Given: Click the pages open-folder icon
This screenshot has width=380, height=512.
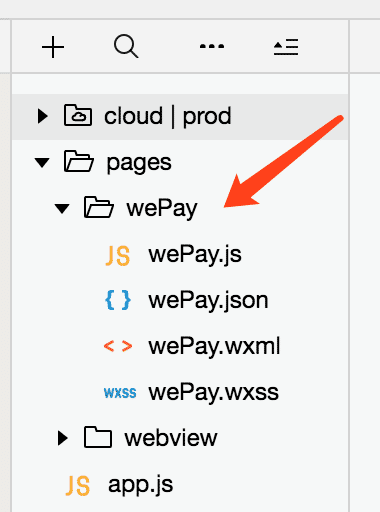Looking at the screenshot, I should [79, 161].
